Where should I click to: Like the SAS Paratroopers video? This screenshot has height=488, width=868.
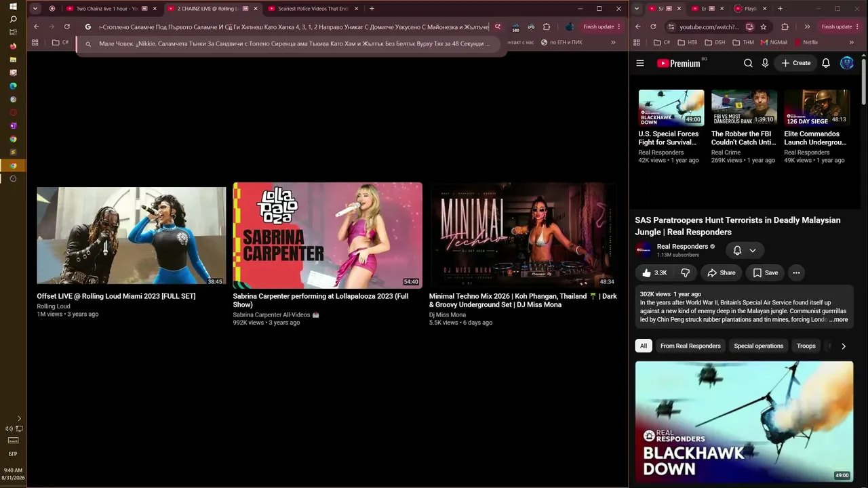(x=654, y=272)
